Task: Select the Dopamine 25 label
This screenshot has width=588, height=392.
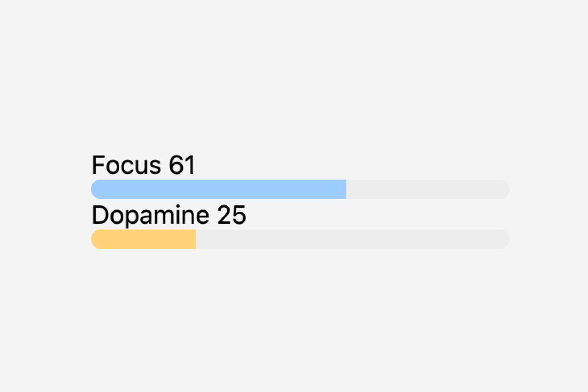Action: tap(169, 215)
